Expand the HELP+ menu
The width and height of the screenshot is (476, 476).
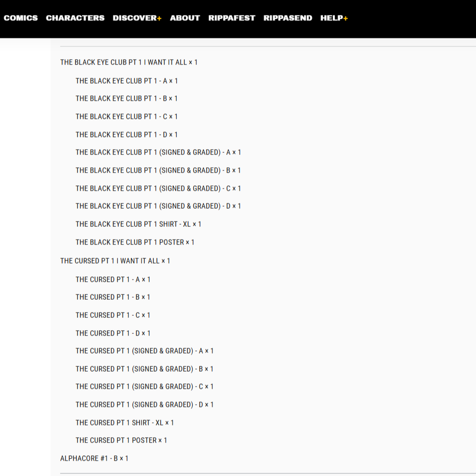[x=334, y=18]
